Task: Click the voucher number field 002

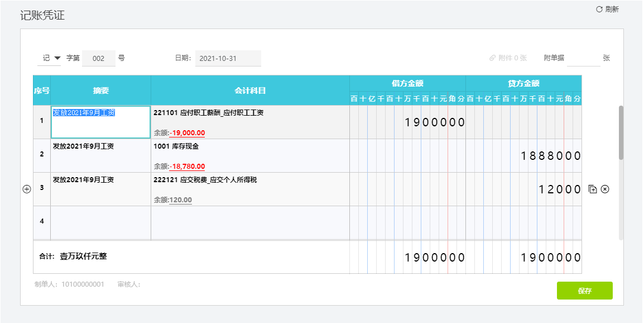Action: click(99, 58)
